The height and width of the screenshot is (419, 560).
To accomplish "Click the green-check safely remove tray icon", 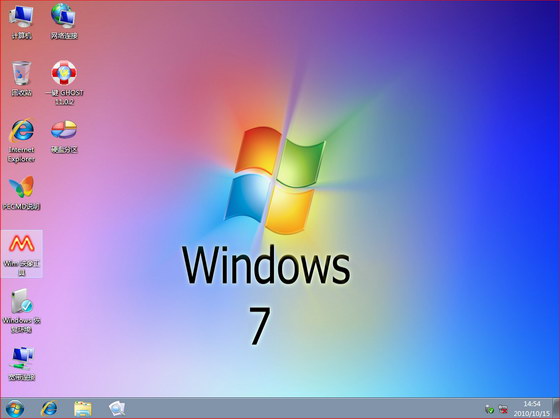I will point(490,409).
